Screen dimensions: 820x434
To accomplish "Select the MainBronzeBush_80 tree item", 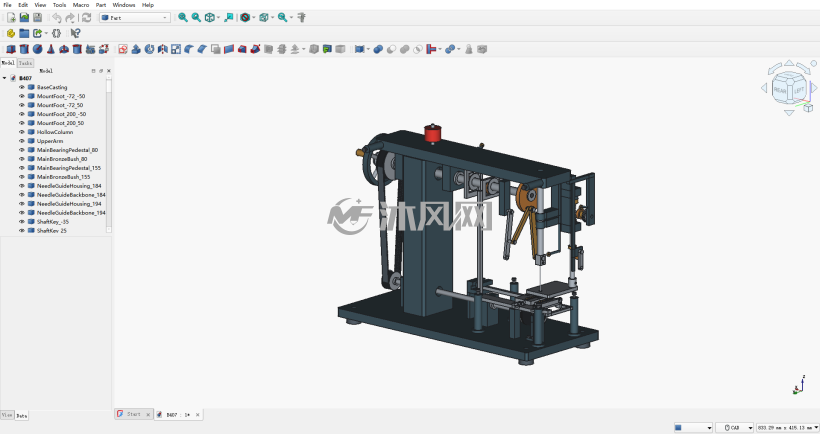I will (62, 158).
